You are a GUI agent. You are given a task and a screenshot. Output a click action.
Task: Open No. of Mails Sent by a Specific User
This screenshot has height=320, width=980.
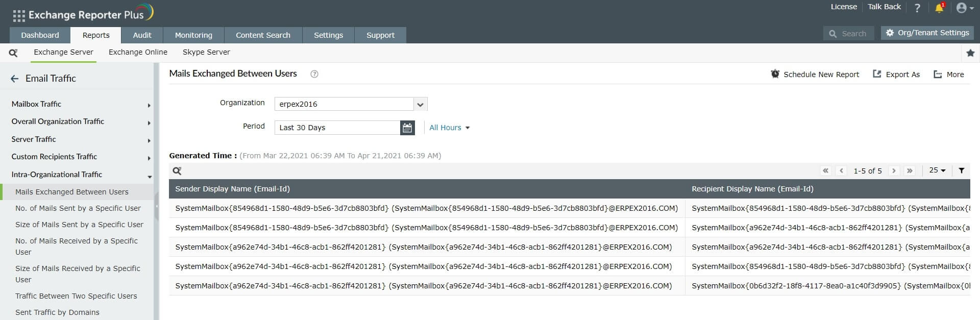78,208
